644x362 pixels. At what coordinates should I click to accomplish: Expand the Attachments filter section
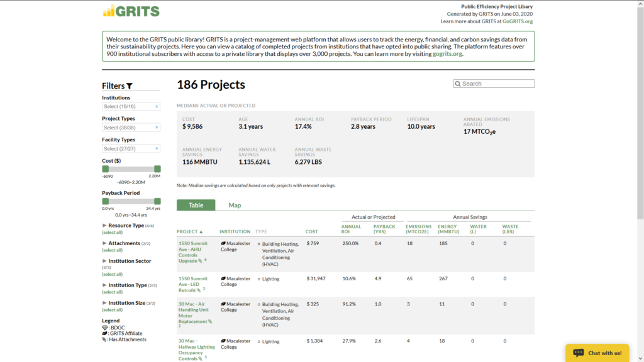point(104,243)
